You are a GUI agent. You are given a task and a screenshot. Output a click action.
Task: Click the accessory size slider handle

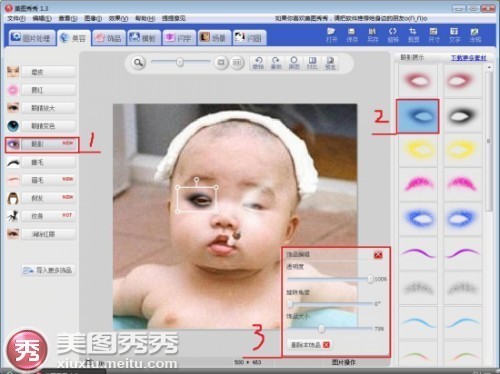pyautogui.click(x=321, y=329)
